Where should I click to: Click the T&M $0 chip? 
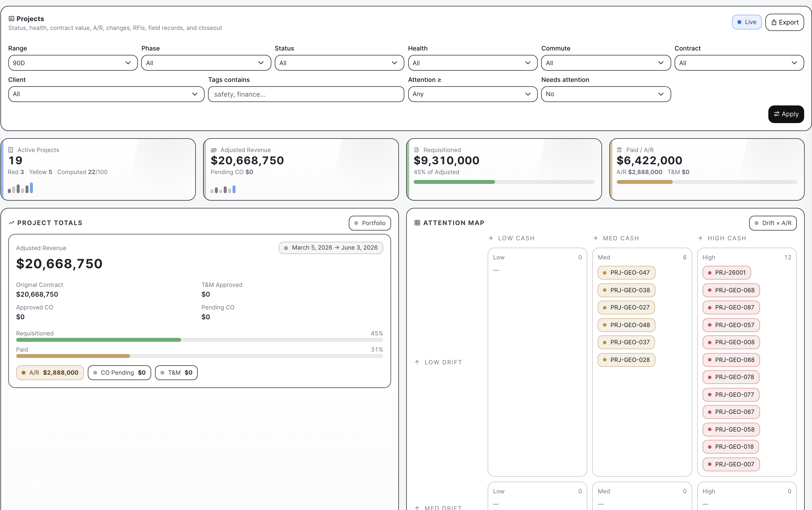click(x=176, y=372)
